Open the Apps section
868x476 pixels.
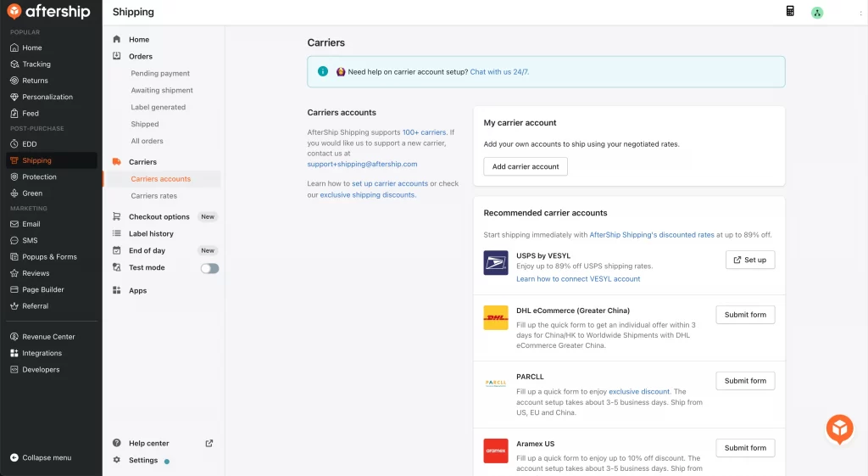(138, 290)
